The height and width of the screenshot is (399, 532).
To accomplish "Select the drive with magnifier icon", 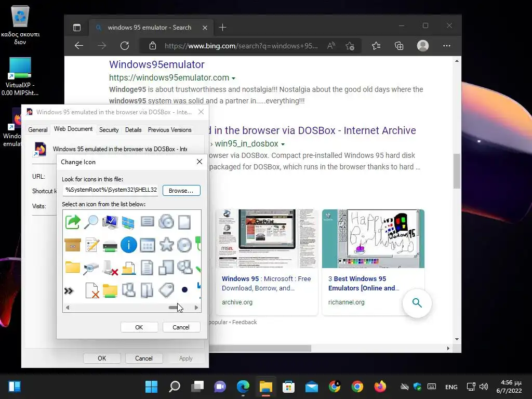I will coord(91,268).
